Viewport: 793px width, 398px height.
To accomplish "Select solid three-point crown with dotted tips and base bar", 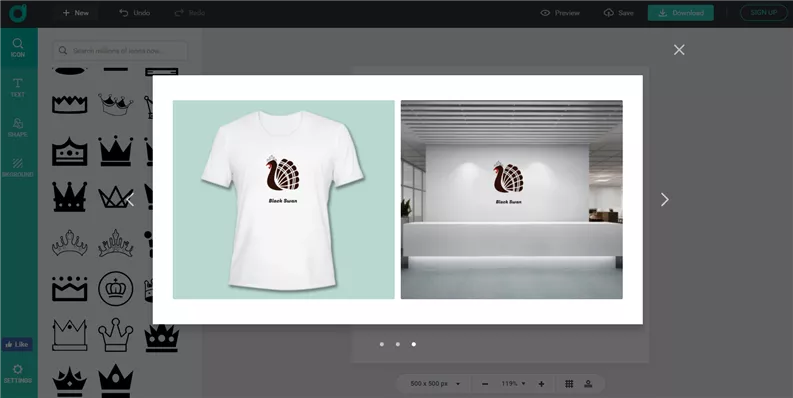I will click(x=116, y=151).
